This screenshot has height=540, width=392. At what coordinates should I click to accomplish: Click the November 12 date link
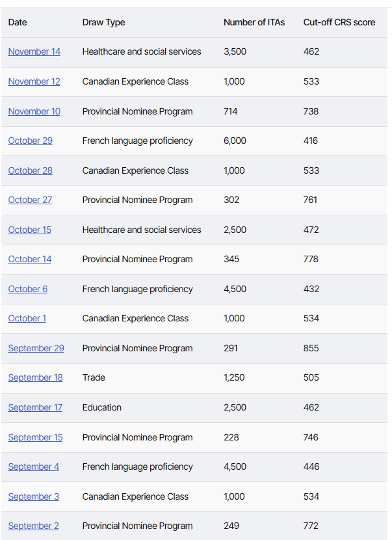click(34, 81)
